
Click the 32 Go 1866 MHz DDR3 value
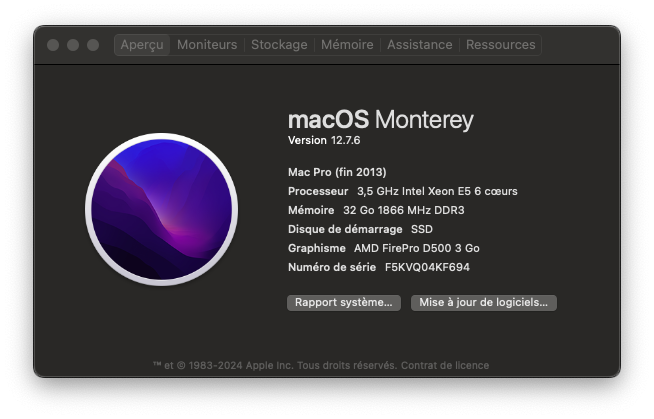[x=404, y=210]
